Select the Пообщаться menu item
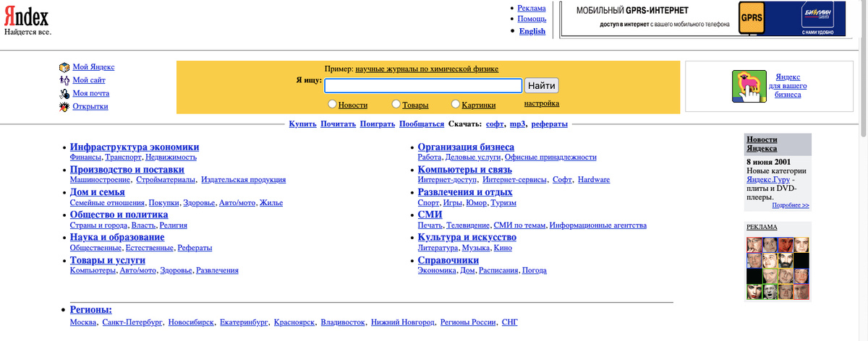This screenshot has height=341, width=868. [422, 124]
